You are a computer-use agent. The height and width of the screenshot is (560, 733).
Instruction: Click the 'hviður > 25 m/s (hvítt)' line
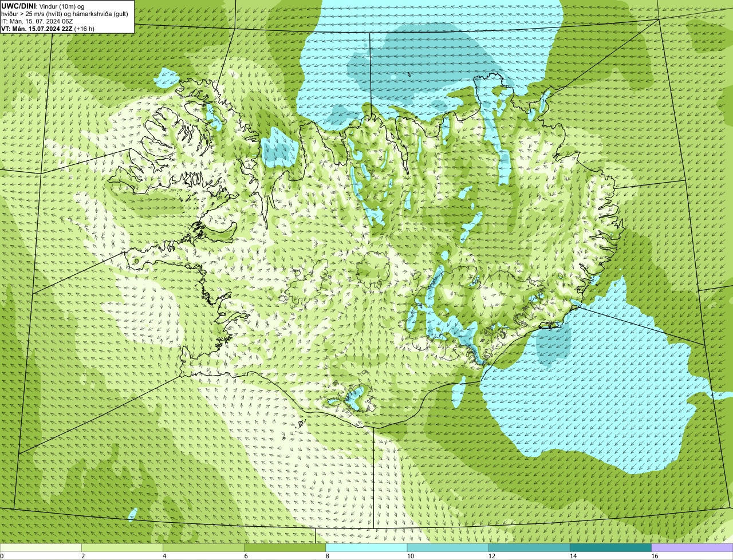(64, 14)
